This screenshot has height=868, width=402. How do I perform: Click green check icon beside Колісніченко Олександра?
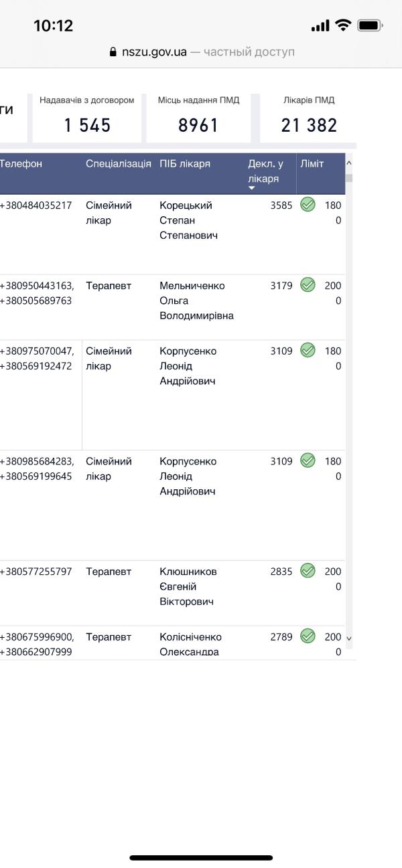click(308, 636)
